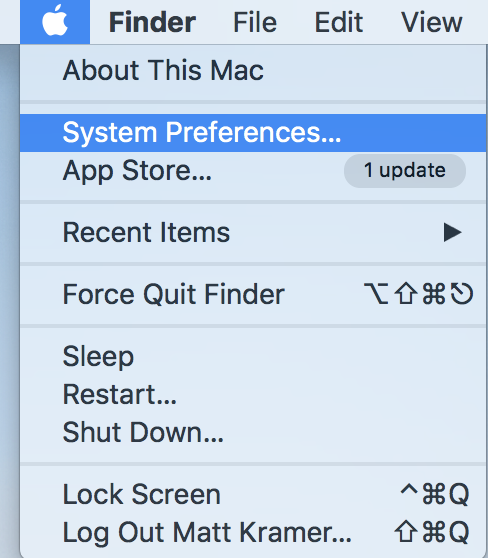Viewport: 488px width, 558px height.
Task: Select Lock Screen entry
Action: click(x=253, y=494)
